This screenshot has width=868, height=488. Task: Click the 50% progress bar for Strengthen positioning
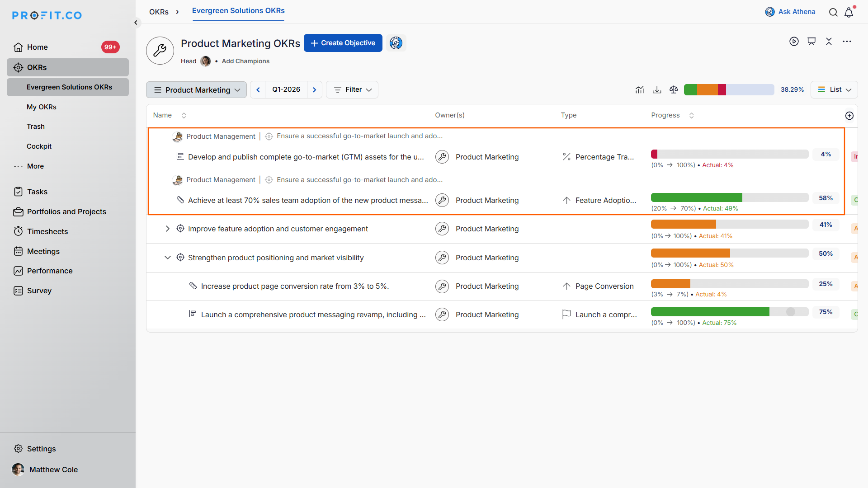(x=729, y=253)
